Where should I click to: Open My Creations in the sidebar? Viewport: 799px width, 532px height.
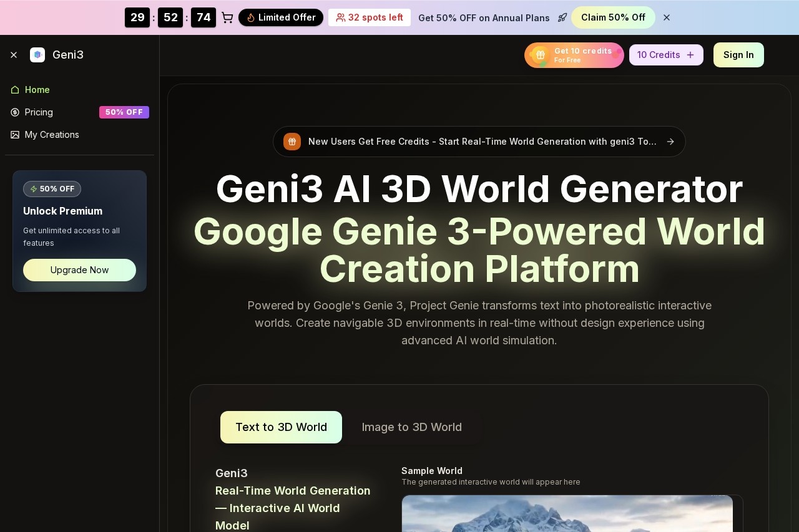[79, 135]
